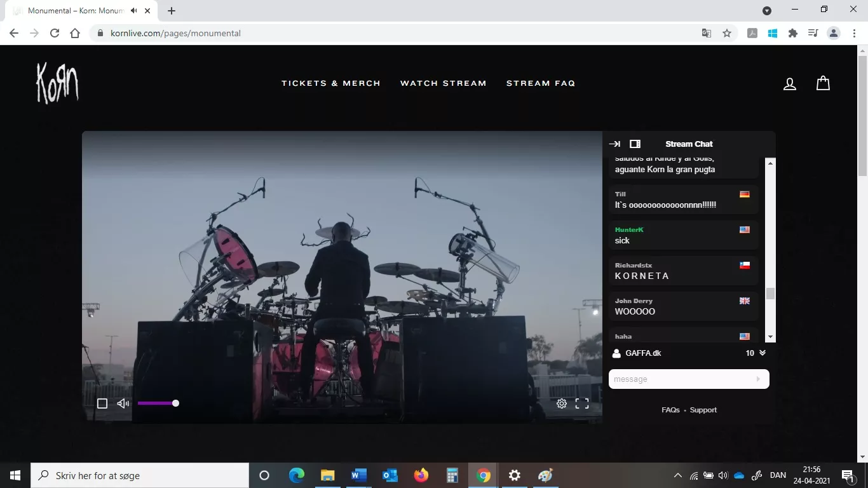Mute the stream audio speaker icon

[123, 403]
